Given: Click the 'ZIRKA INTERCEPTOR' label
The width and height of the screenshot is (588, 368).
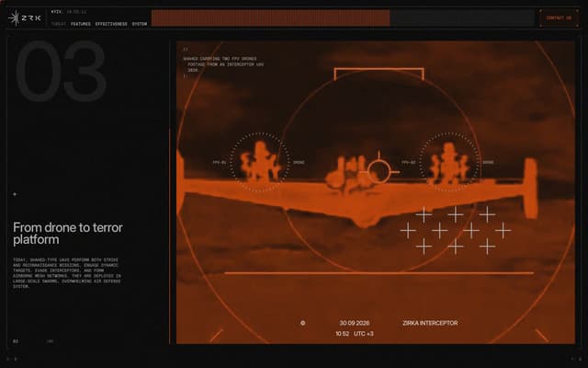Looking at the screenshot, I should [x=430, y=323].
